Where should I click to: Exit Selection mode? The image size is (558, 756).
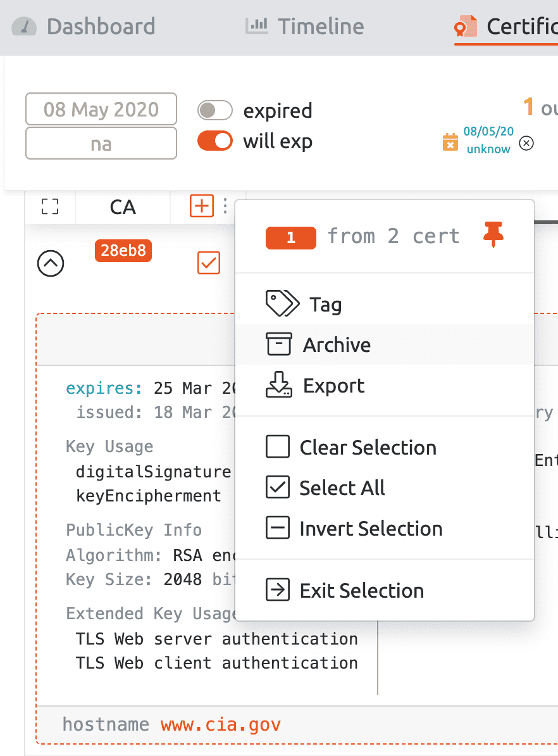click(361, 591)
